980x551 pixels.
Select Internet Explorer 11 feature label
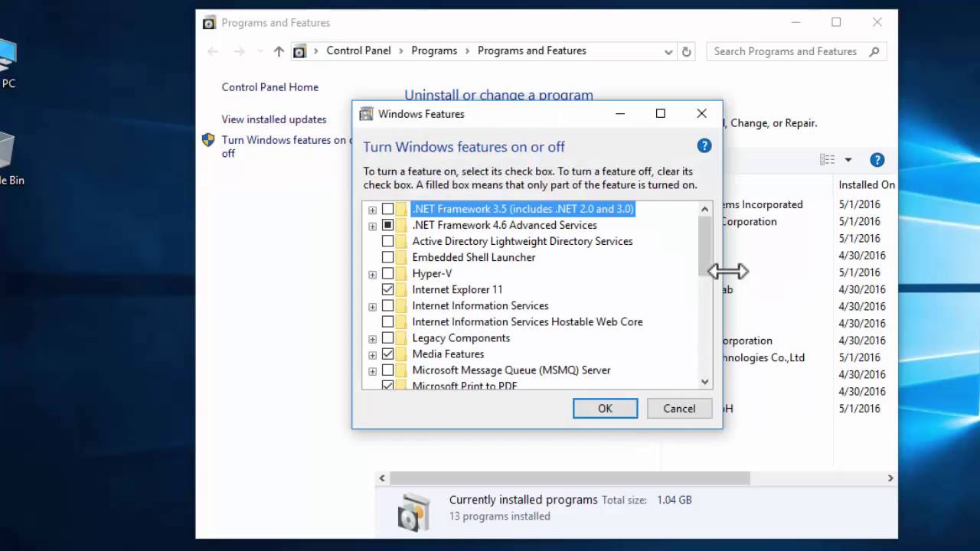[x=457, y=289]
